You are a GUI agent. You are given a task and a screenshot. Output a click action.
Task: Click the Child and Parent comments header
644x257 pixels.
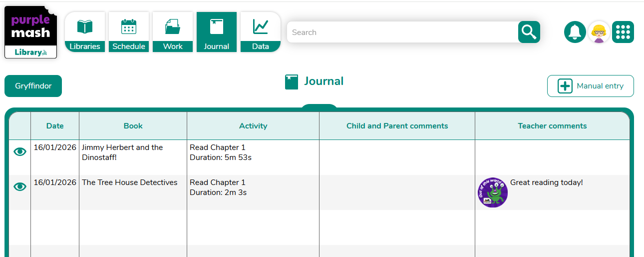[397, 126]
